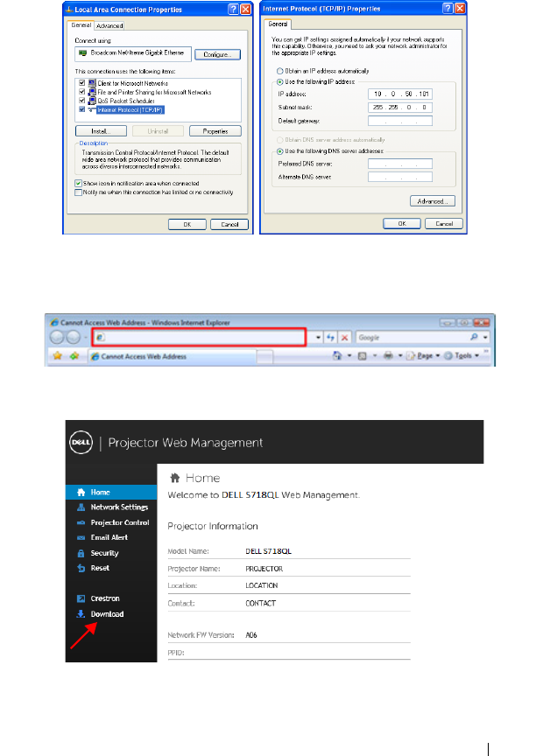The height and width of the screenshot is (756, 536).
Task: Click the red Stop icon in Internet Explorer
Action: point(344,338)
